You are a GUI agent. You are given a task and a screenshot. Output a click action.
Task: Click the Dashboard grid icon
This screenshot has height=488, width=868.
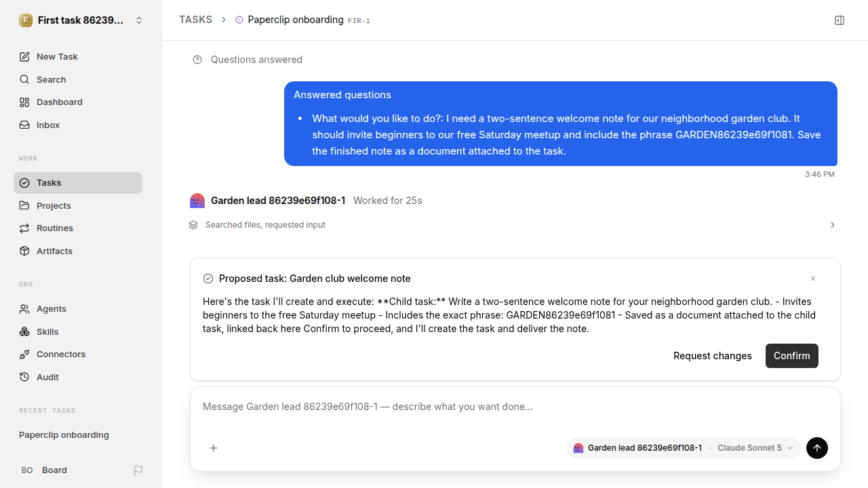[x=24, y=102]
